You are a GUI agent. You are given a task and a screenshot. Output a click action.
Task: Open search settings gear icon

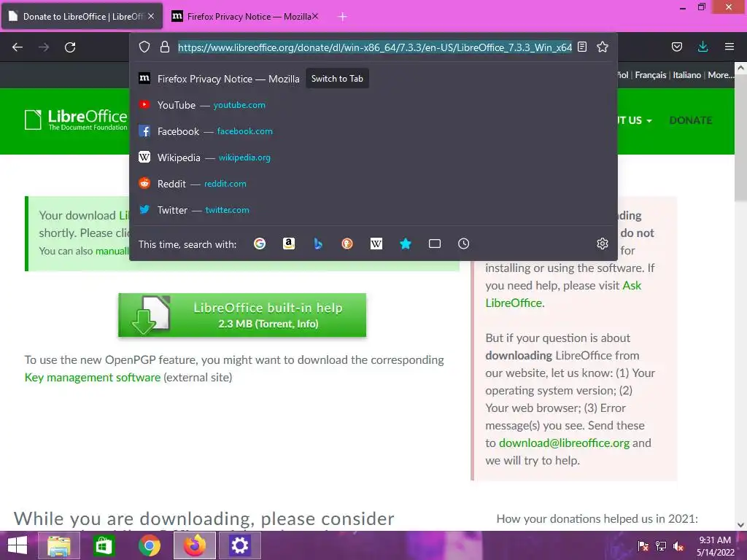click(x=603, y=244)
